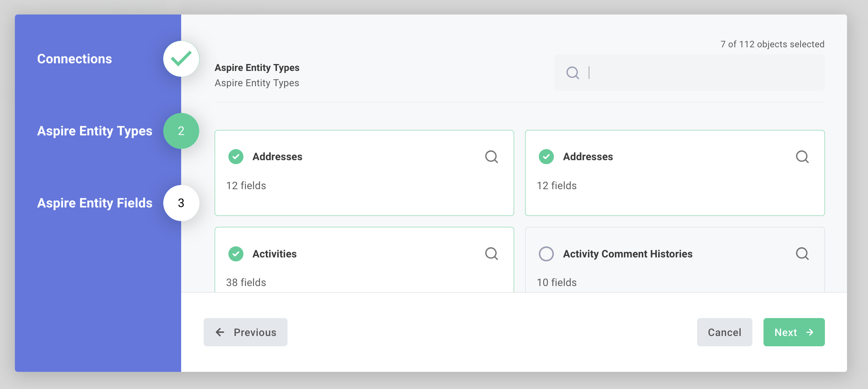Click the Activities card title
868x389 pixels.
274,254
